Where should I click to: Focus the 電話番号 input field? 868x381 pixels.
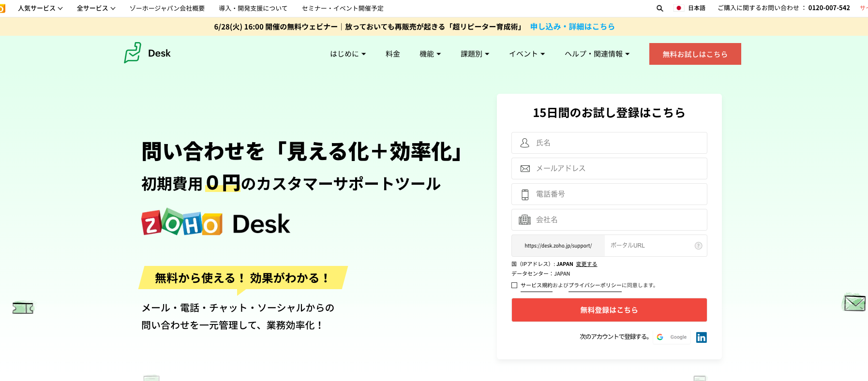[609, 194]
